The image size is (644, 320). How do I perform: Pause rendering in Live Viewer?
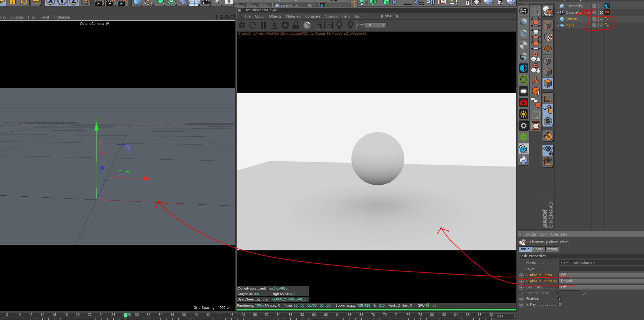click(x=264, y=25)
